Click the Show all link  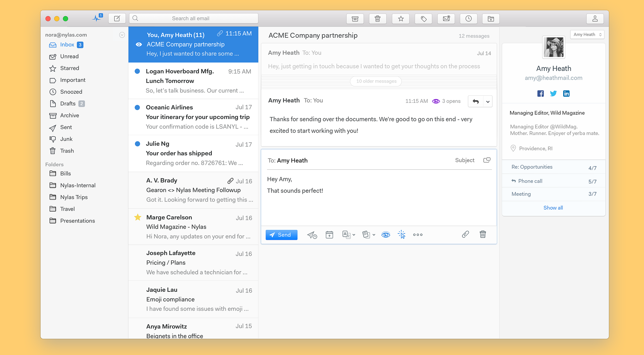coord(553,208)
